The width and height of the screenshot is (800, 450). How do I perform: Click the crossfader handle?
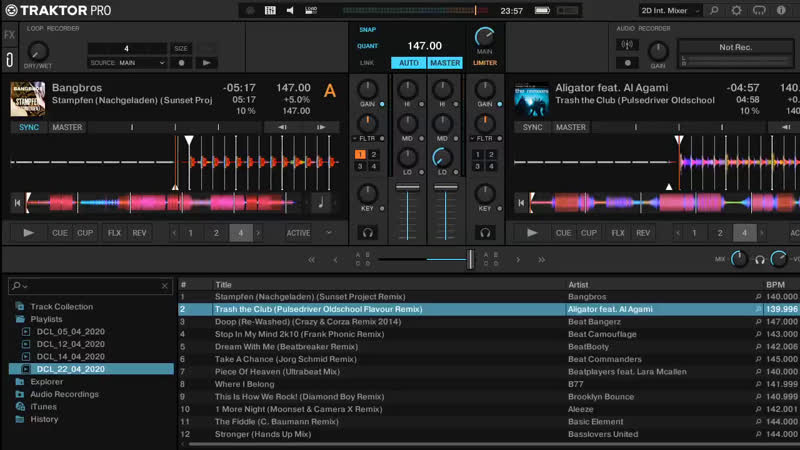(x=470, y=259)
